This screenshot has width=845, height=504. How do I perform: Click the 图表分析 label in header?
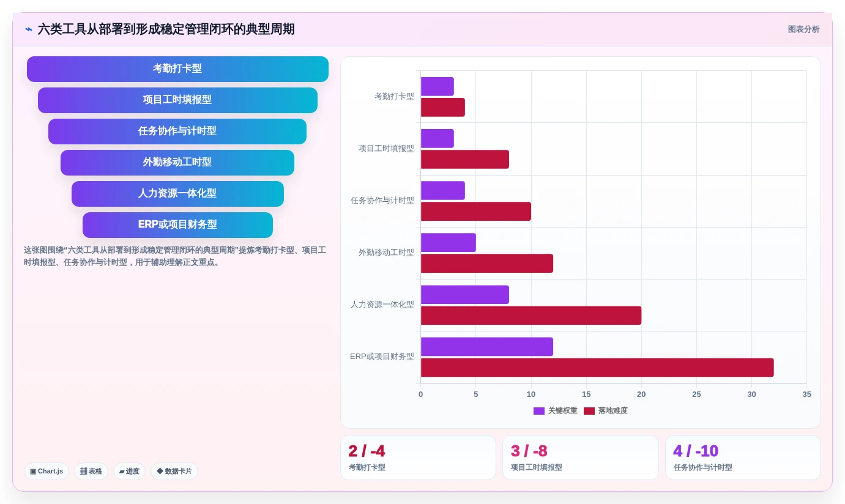[x=803, y=29]
